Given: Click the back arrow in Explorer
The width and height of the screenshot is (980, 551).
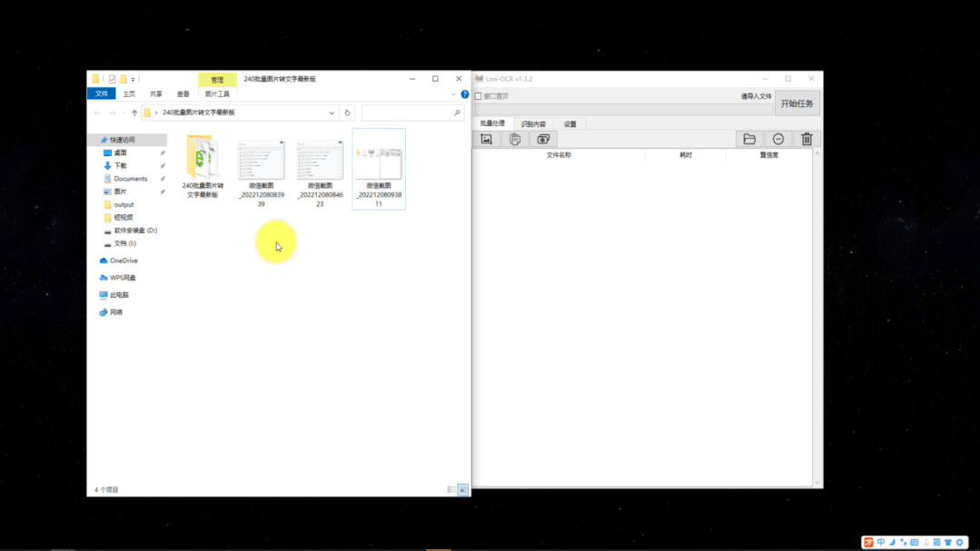Looking at the screenshot, I should pos(97,113).
